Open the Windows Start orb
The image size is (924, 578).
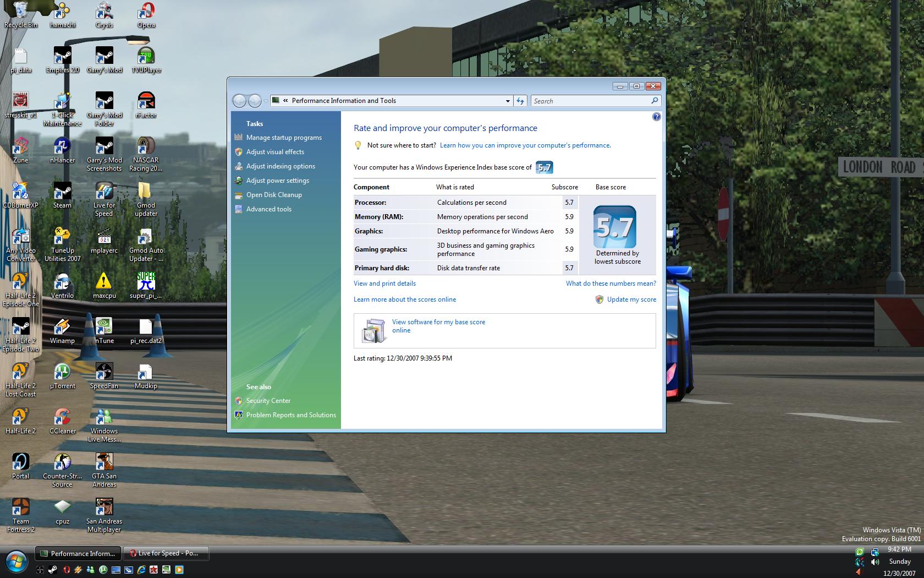tap(16, 561)
